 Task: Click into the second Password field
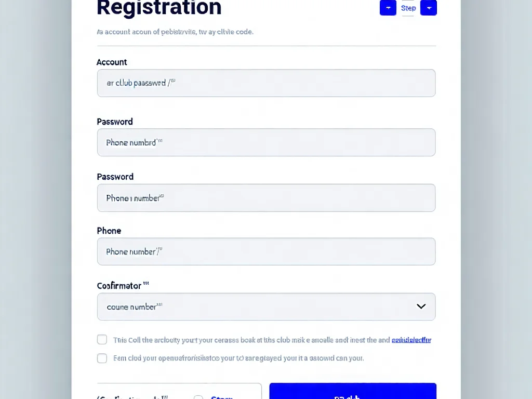click(266, 198)
